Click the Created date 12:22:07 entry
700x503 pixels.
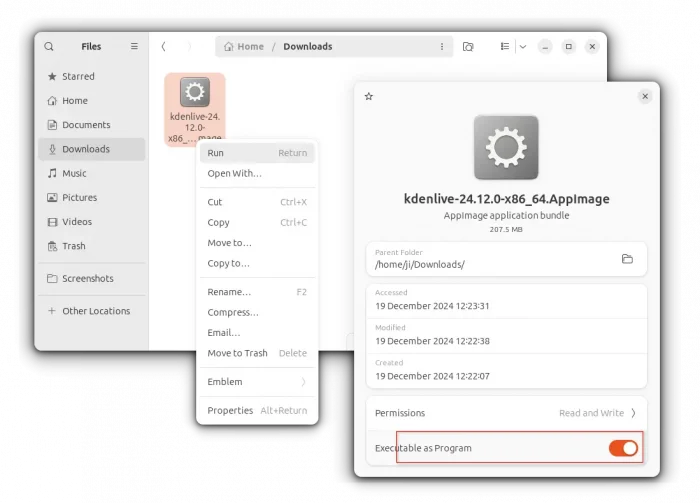[x=506, y=371]
